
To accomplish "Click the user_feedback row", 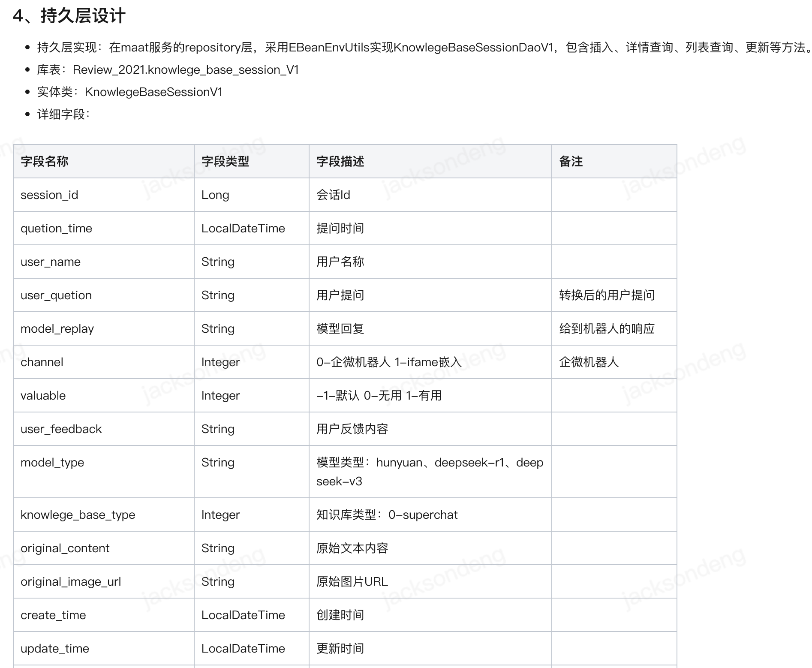I will (x=61, y=429).
